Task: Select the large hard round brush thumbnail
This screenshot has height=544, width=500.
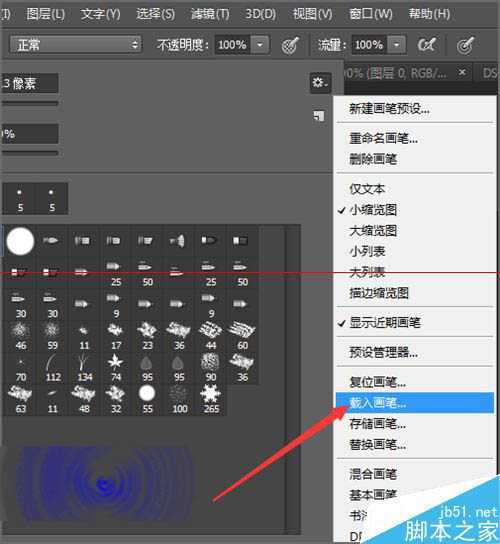Action: coord(20,241)
